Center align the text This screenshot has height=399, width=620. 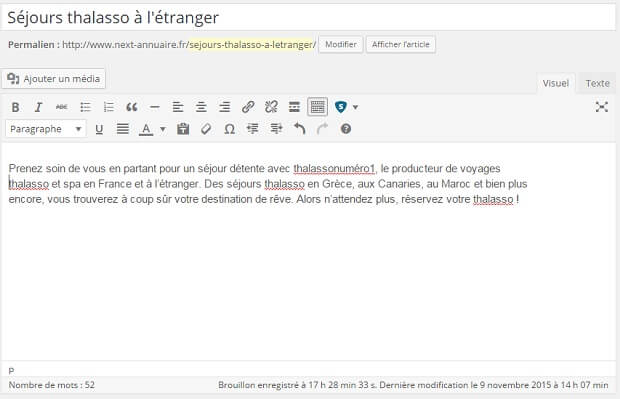pyautogui.click(x=201, y=107)
